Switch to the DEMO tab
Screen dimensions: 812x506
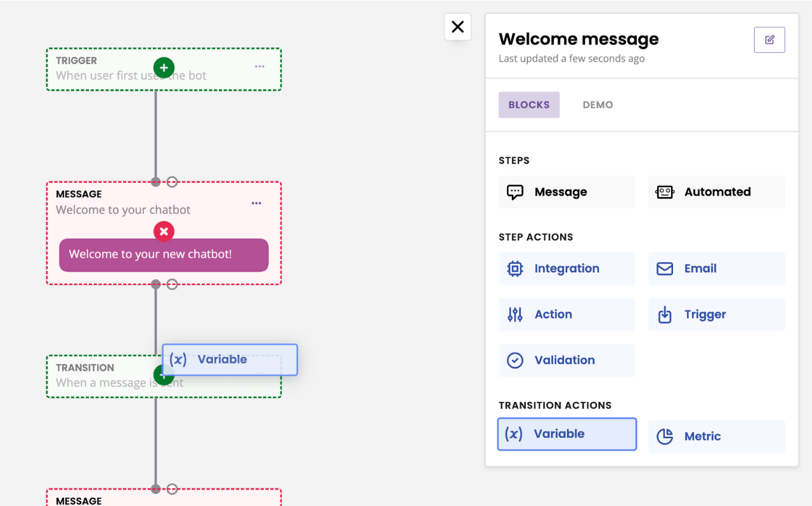coord(598,104)
